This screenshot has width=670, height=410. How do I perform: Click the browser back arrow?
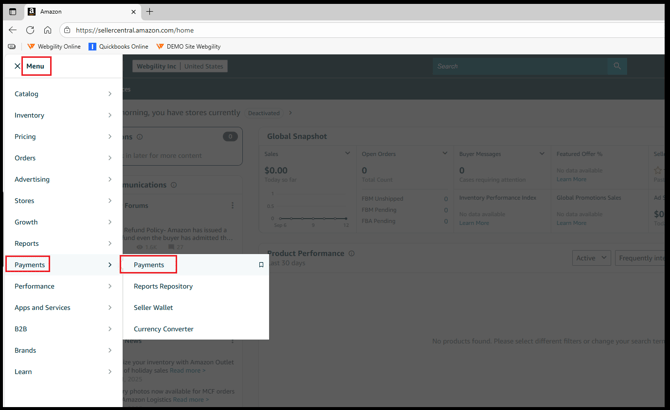click(12, 30)
